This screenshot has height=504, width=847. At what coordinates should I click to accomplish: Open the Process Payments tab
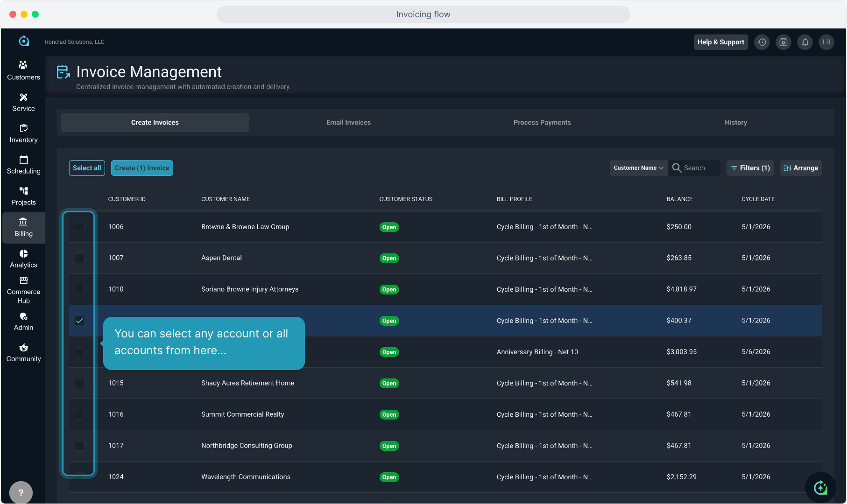(542, 122)
